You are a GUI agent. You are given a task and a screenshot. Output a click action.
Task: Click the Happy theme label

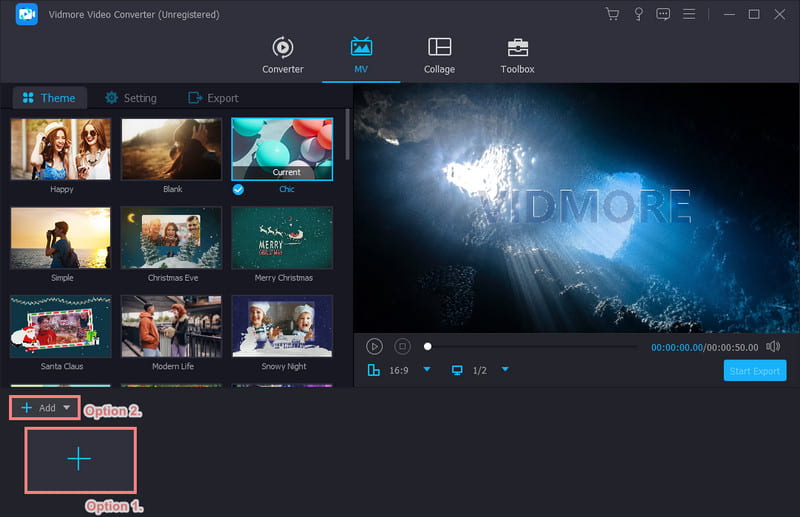[62, 189]
